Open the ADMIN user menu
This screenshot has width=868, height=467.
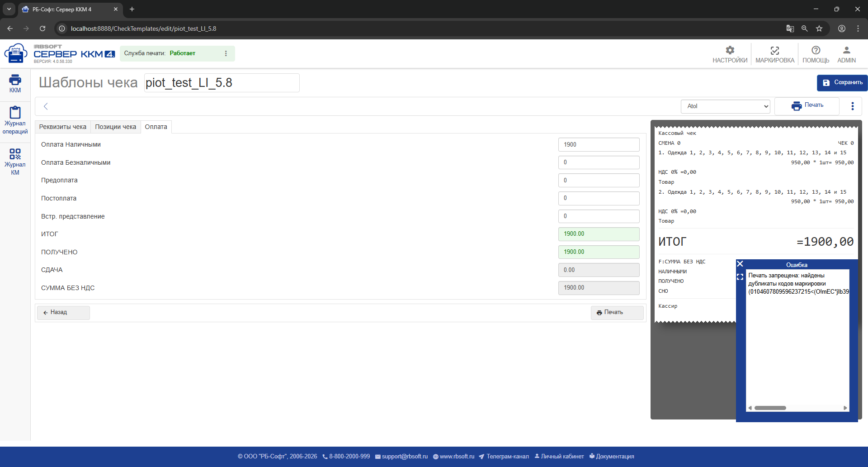[x=846, y=54]
